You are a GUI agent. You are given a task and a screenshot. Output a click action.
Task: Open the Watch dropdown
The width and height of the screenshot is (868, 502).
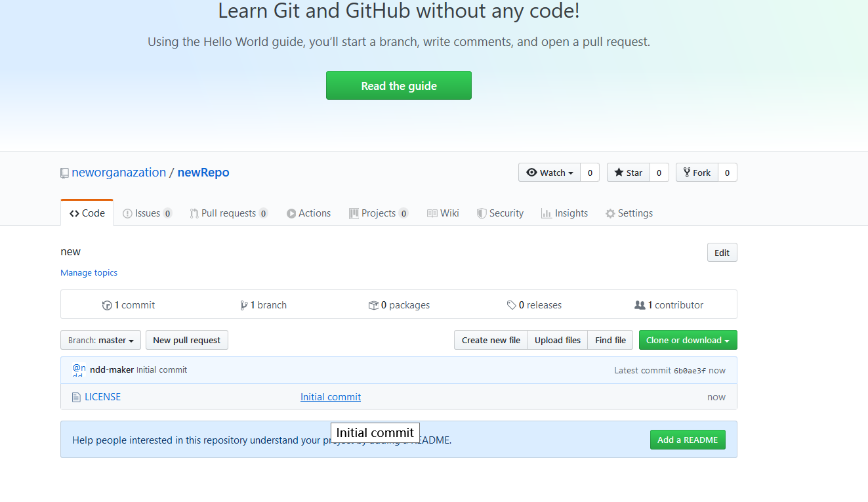[x=550, y=173]
